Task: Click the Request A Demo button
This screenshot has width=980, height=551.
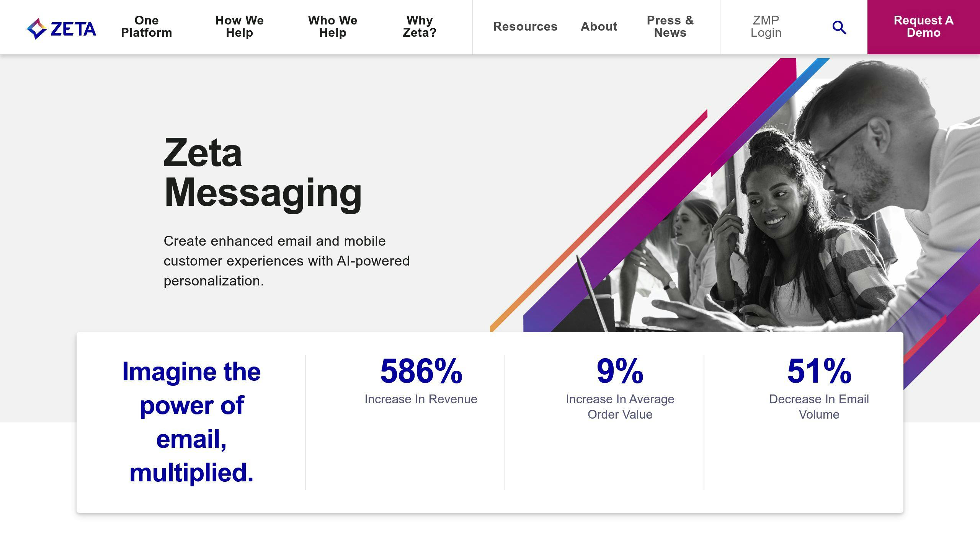Action: [x=923, y=27]
